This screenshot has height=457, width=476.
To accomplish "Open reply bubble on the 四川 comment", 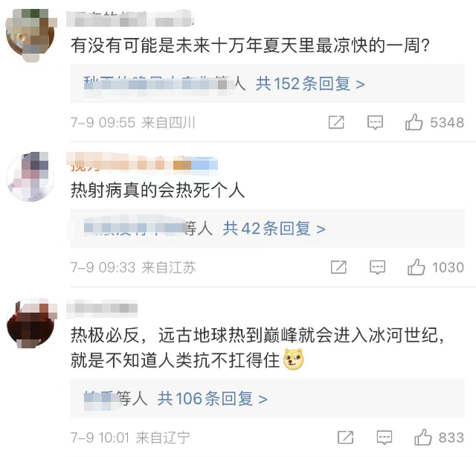I will pyautogui.click(x=375, y=123).
